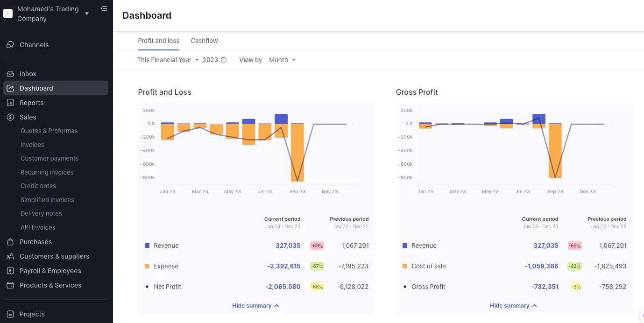Click the Reports chart icon
Viewport: 644px width, 323px height.
(x=10, y=103)
